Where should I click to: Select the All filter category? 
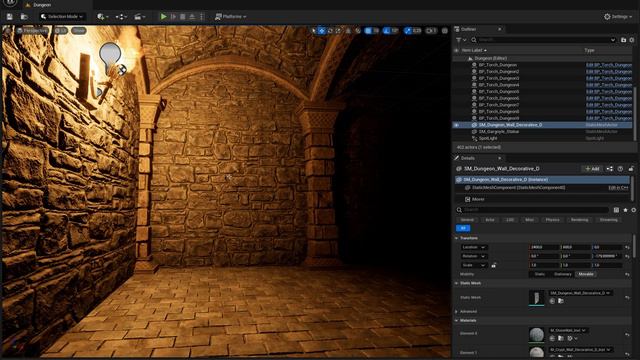point(463,228)
